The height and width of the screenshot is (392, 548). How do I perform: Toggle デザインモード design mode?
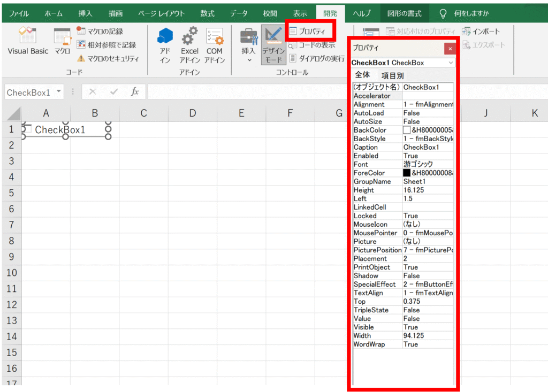click(272, 45)
